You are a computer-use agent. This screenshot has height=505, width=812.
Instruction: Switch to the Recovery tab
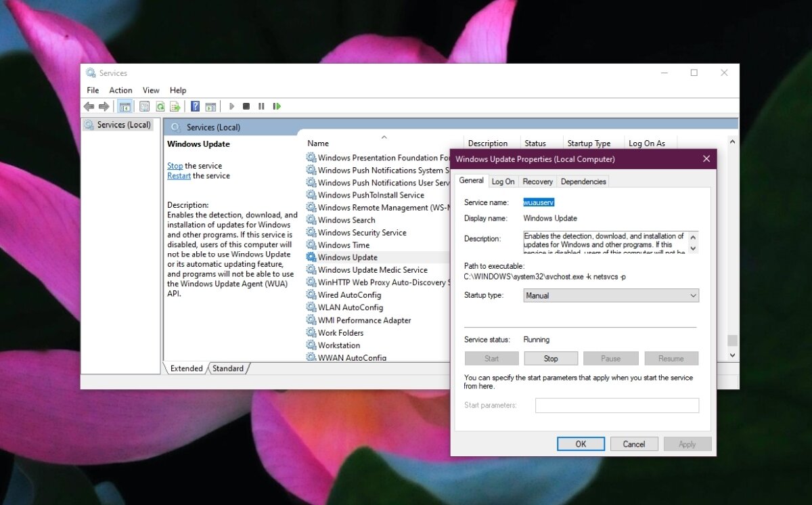[x=537, y=181]
